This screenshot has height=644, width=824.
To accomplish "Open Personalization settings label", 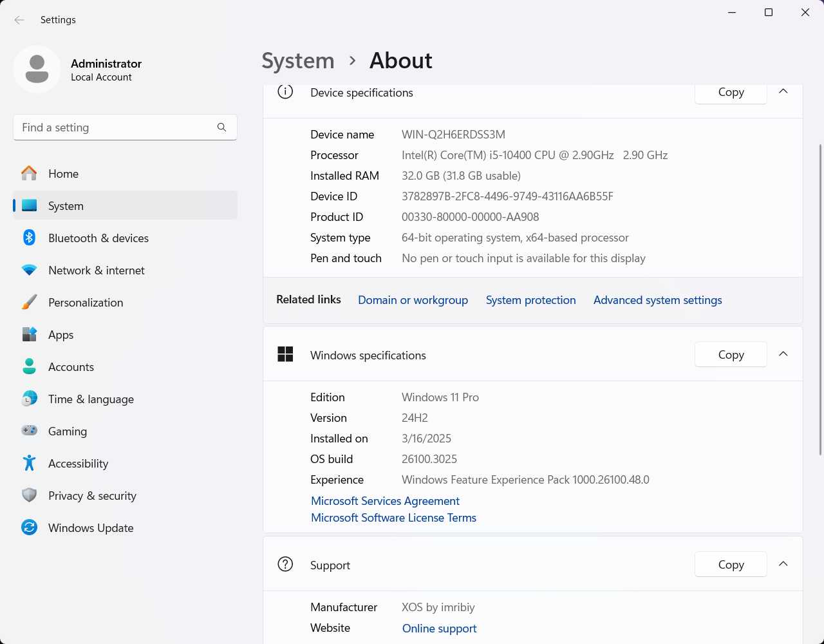I will pos(86,302).
